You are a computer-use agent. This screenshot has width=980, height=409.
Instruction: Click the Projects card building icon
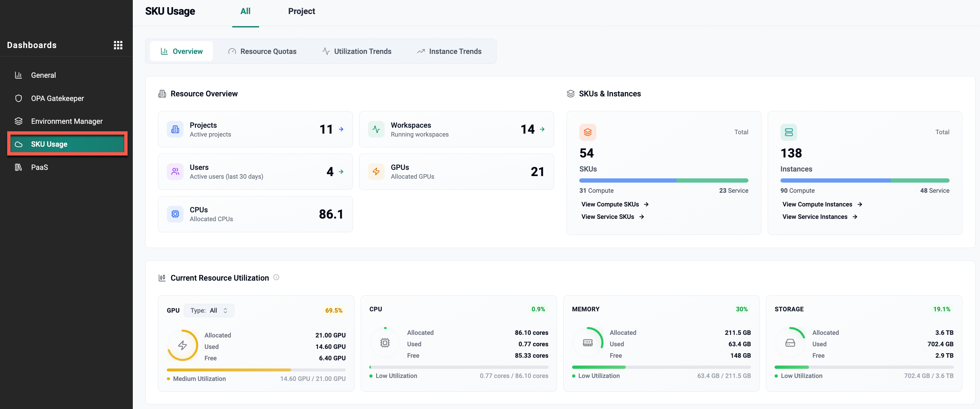click(x=175, y=129)
